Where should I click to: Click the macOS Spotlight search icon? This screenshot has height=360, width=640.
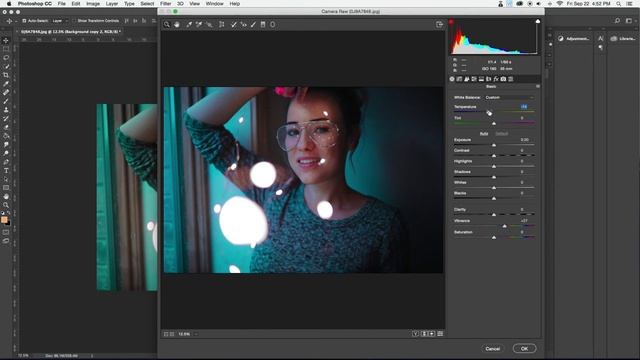tap(619, 4)
